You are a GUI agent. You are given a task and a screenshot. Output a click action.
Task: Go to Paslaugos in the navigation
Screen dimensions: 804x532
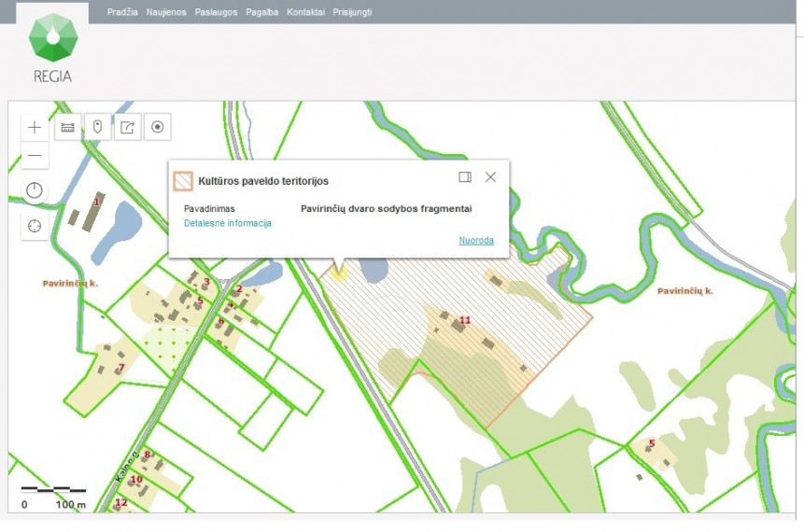(216, 12)
